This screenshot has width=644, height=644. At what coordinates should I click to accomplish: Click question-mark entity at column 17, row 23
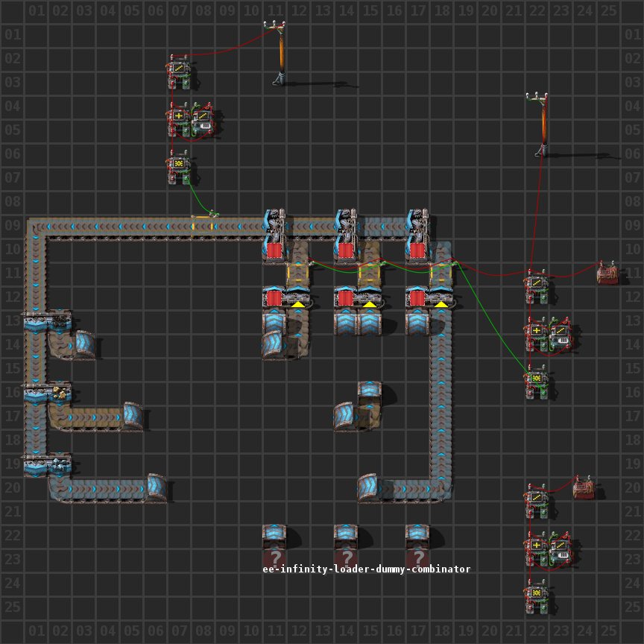(x=417, y=558)
